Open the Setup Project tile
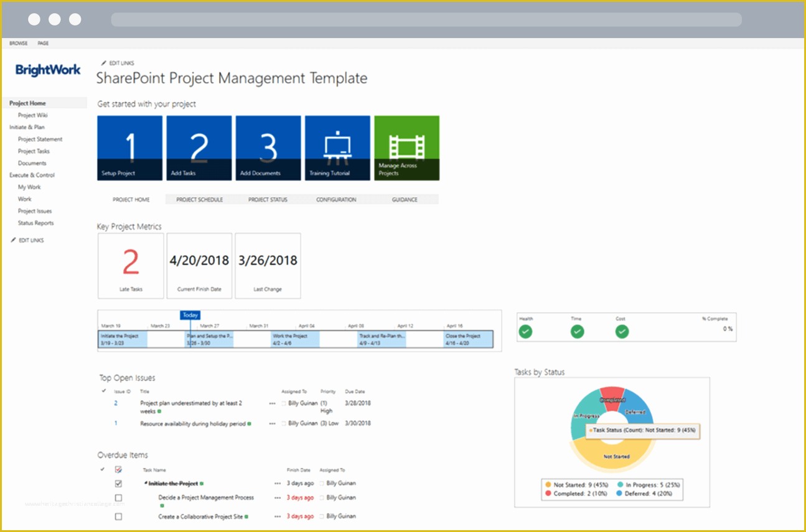The height and width of the screenshot is (532, 806). click(x=130, y=148)
